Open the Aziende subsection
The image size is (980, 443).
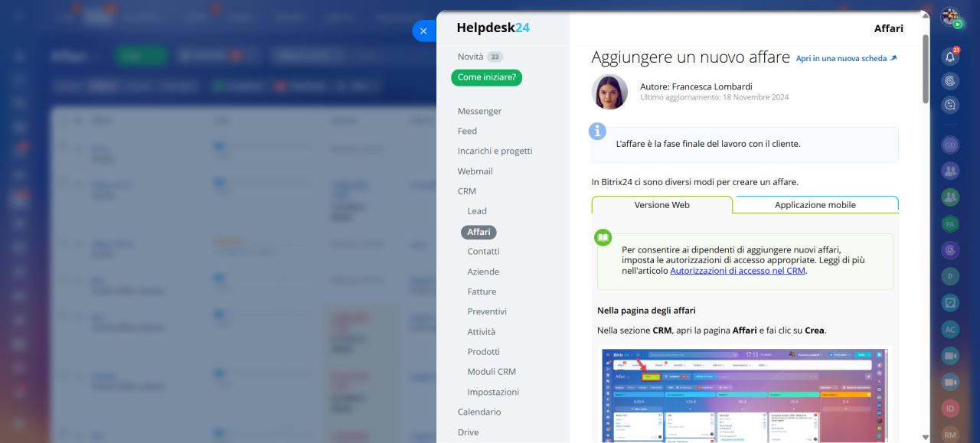483,272
